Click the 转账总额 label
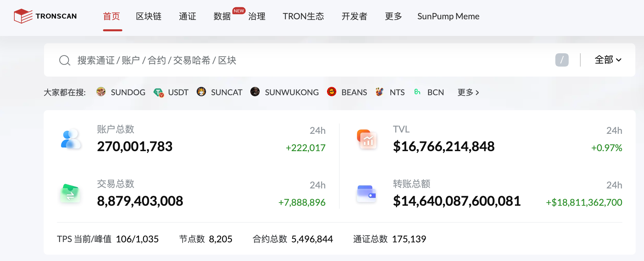Image resolution: width=644 pixels, height=261 pixels. click(x=411, y=184)
